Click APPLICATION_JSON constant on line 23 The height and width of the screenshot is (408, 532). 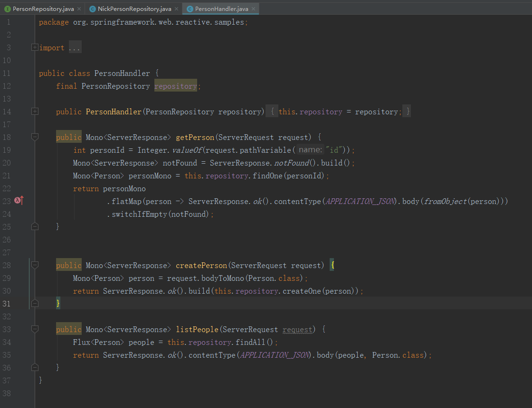[361, 201]
